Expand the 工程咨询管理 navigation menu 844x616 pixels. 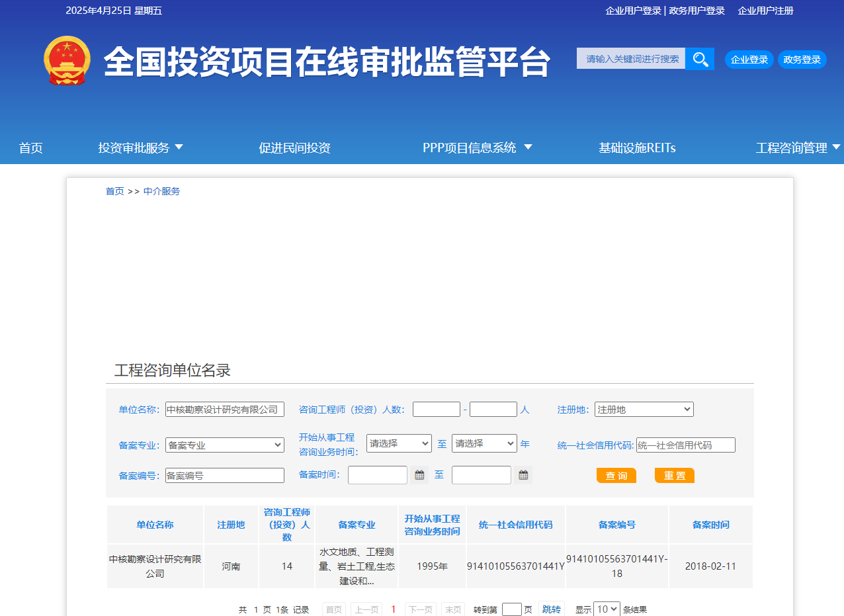[797, 148]
